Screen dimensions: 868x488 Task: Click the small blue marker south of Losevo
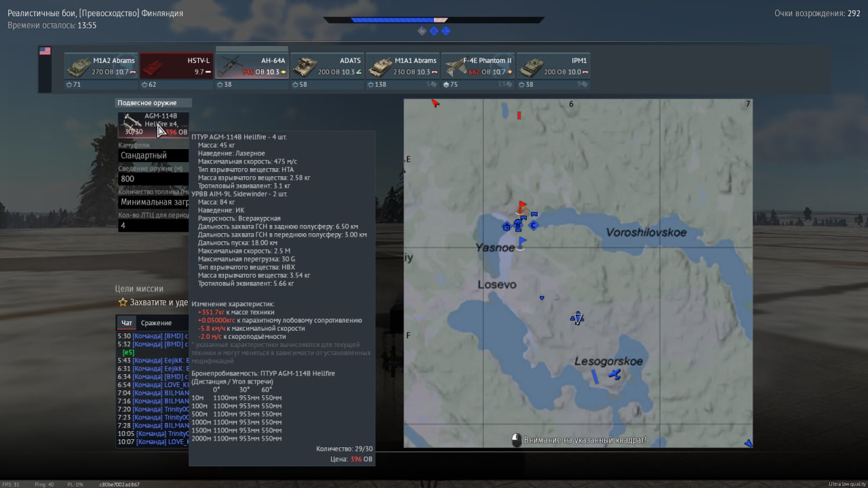[x=541, y=298]
